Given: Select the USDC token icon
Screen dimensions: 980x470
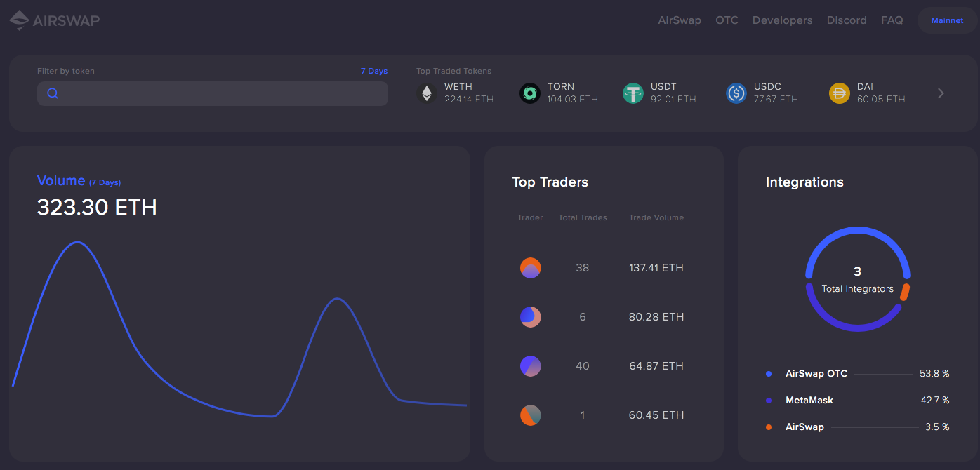Looking at the screenshot, I should (x=736, y=93).
